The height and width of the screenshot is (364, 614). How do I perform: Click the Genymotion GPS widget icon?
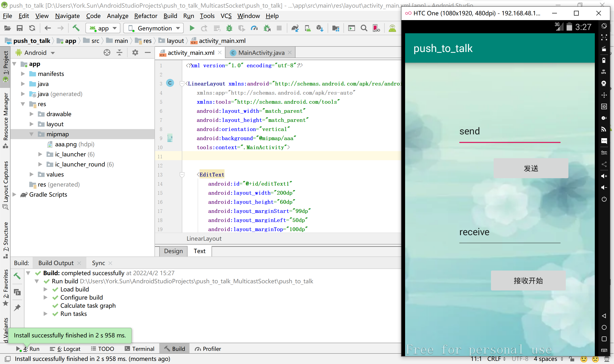(x=604, y=72)
